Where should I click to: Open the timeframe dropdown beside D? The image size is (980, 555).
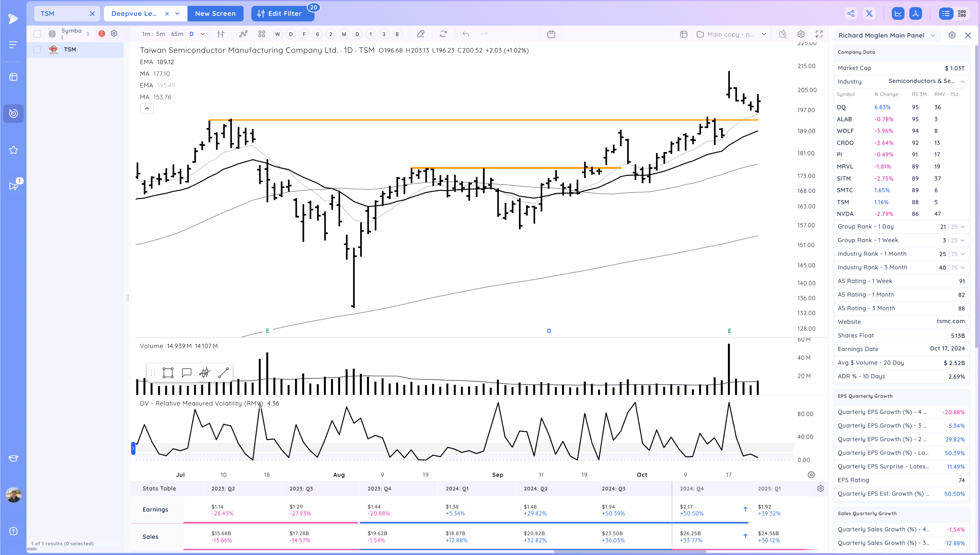coord(203,34)
